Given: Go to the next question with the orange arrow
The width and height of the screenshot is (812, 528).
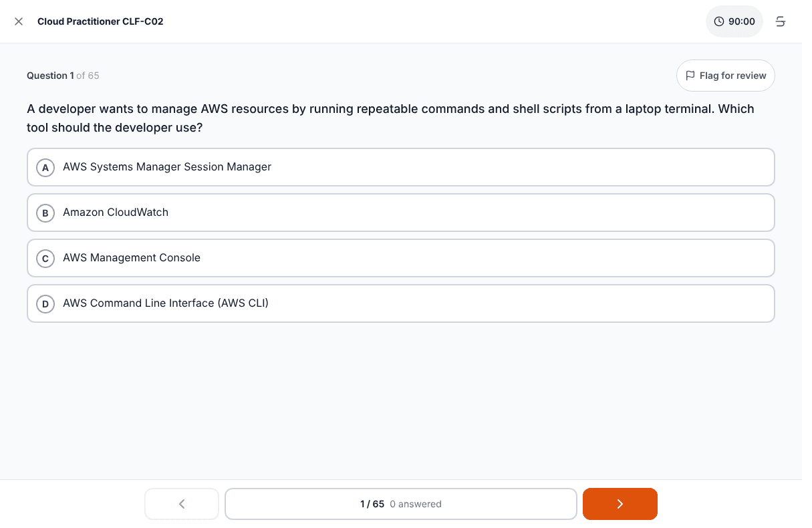Looking at the screenshot, I should pyautogui.click(x=620, y=504).
